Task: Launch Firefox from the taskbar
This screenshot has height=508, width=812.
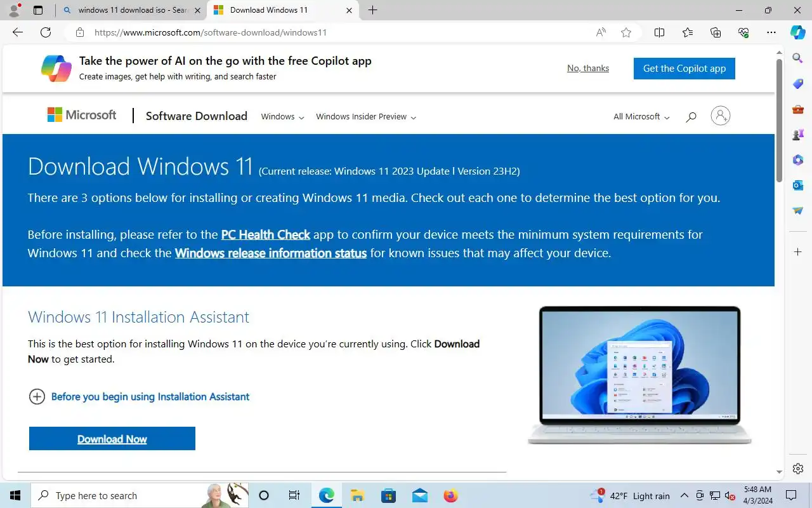Action: click(450, 495)
